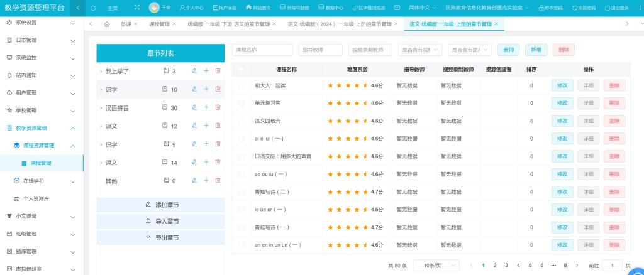Open the mail envelope icon in header
The height and width of the screenshot is (275, 644).
coord(397,8)
